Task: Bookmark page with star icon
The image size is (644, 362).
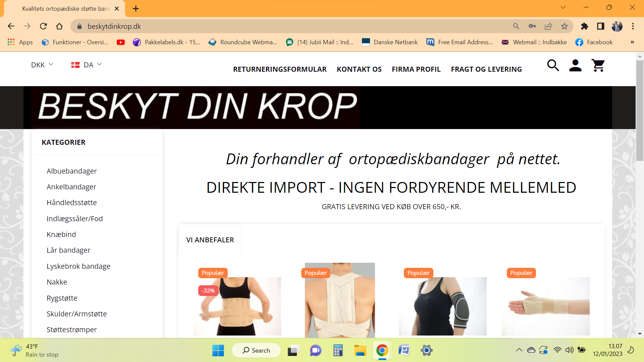Action: pos(565,26)
